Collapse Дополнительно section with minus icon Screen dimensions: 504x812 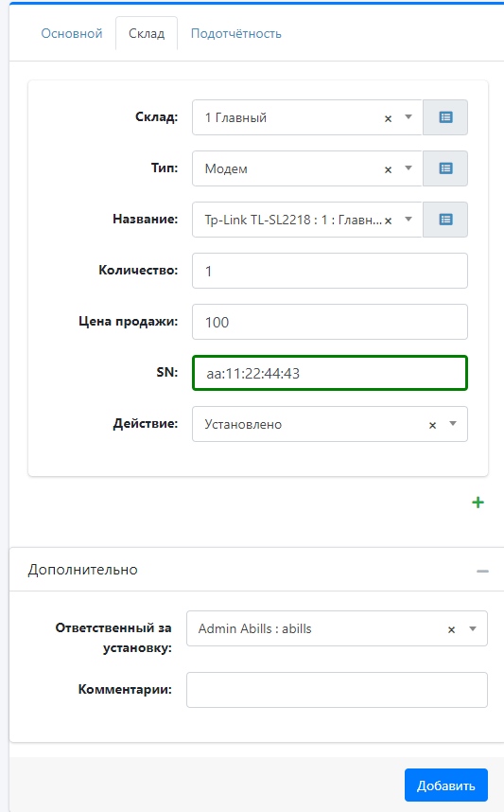[483, 571]
